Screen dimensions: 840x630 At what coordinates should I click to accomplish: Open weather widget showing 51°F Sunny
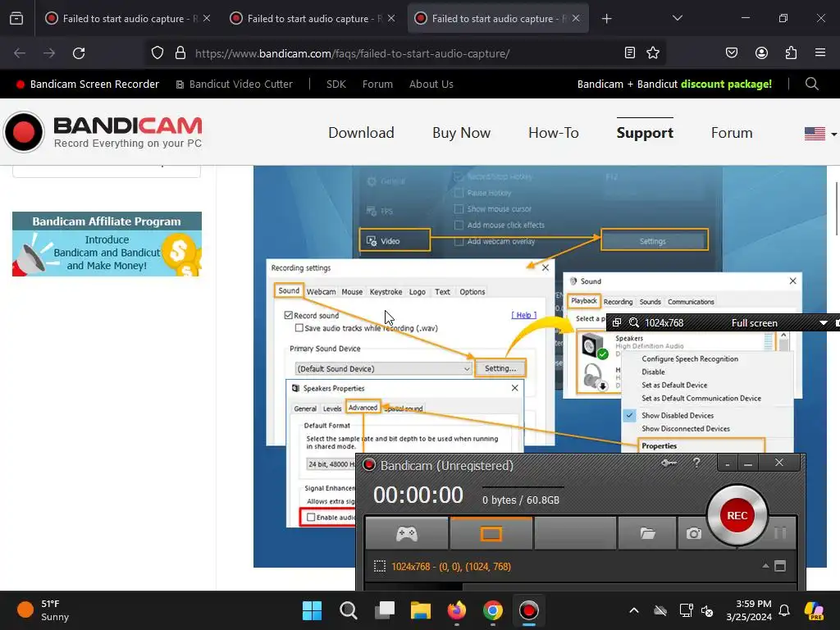[x=44, y=610]
